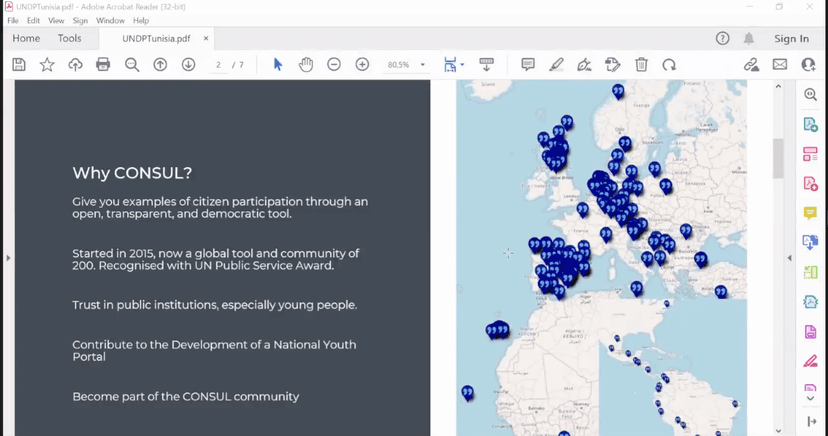Screen dimensions: 828x436
Task: Open the Sign document pen tool
Action: tap(584, 65)
